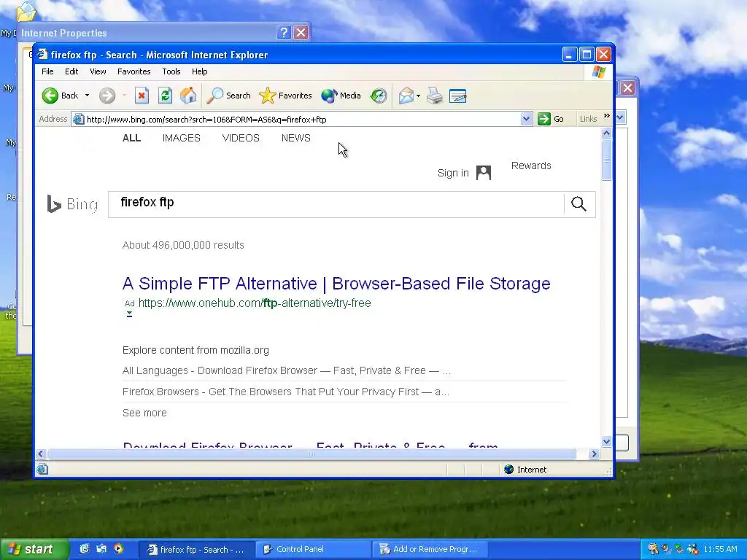747x560 pixels.
Task: Click the horizontal scrollbar left arrow
Action: point(41,454)
